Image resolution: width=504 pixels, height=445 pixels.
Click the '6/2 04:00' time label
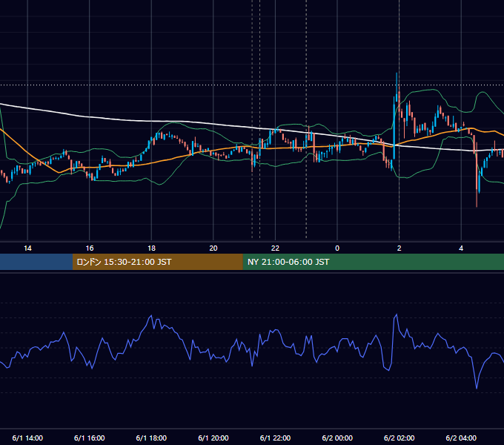(x=461, y=438)
